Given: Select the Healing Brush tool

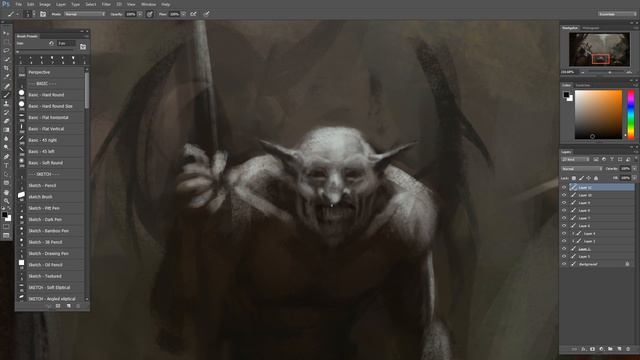Looking at the screenshot, I should pyautogui.click(x=6, y=86).
